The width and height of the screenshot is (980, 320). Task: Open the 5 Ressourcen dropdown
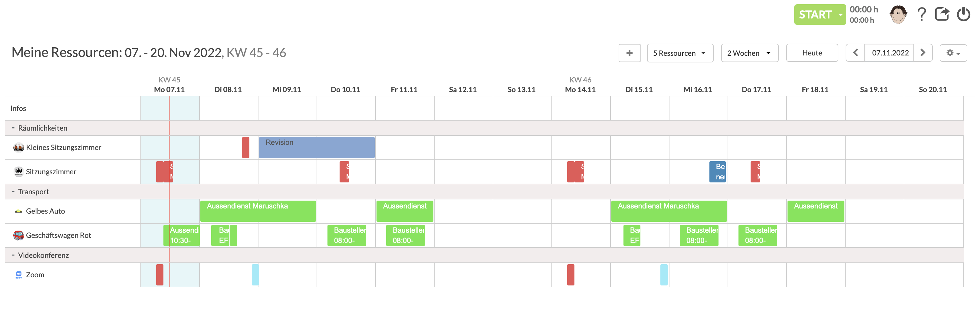(680, 53)
